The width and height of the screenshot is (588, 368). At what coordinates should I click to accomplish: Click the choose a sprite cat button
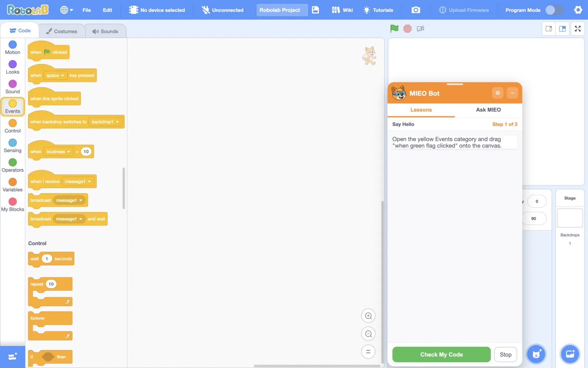click(536, 354)
